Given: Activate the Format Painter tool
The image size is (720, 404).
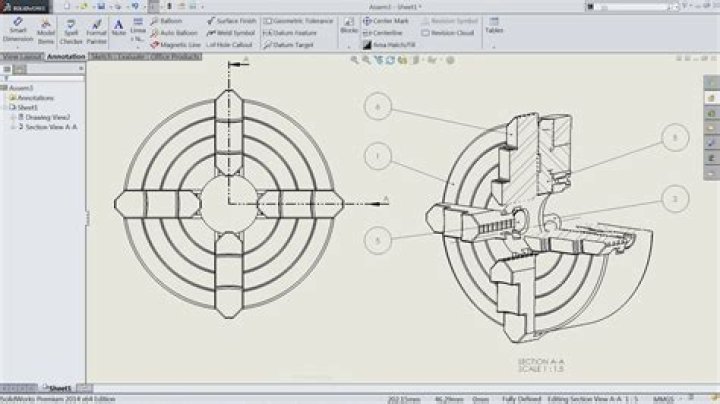Looking at the screenshot, I should pos(96,31).
